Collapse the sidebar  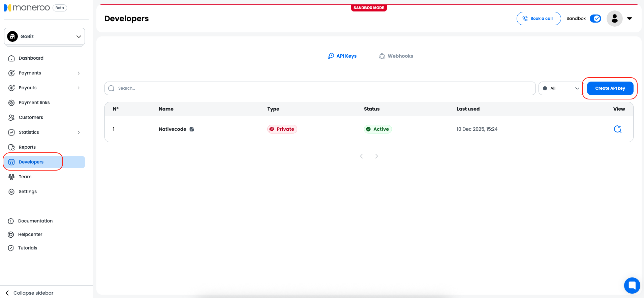point(30,293)
